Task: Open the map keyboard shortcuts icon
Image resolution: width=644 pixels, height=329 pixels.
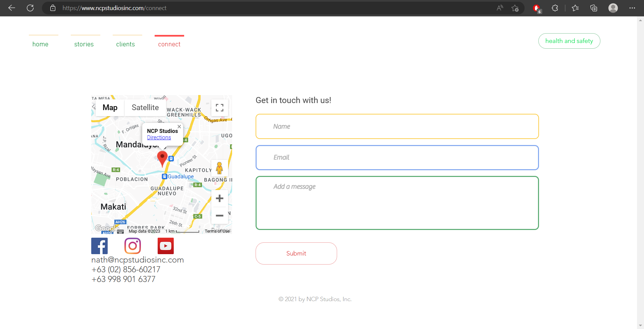Action: 120,231
